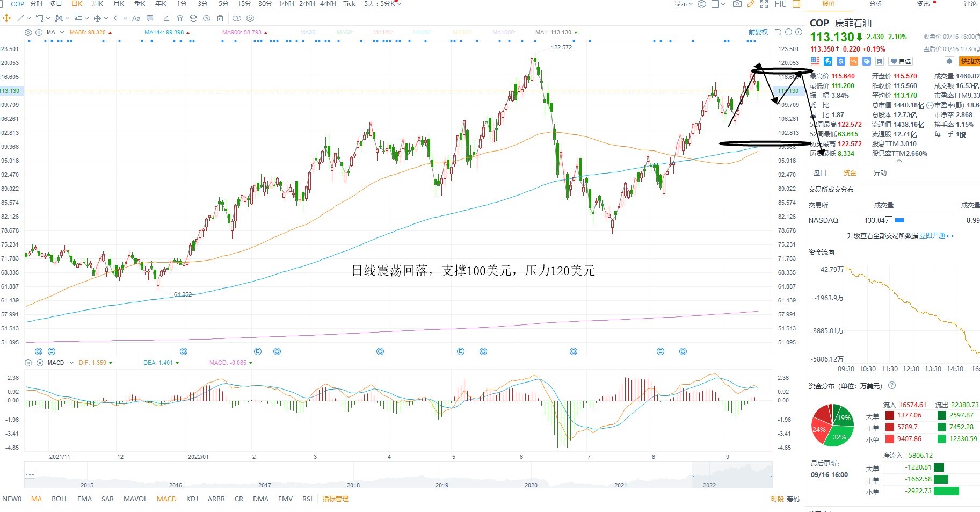Click the trash can delete-drawings icon
Image resolution: width=980 pixels, height=512 pixels.
point(220,18)
